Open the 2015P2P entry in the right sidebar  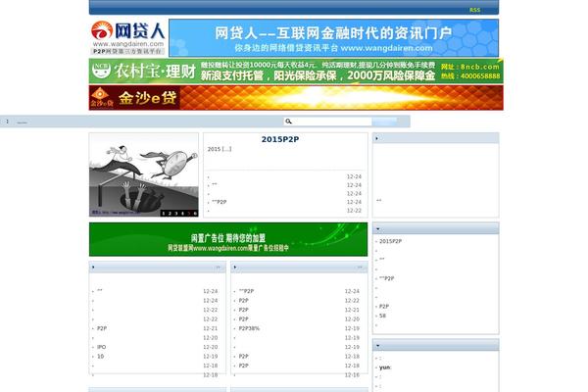click(x=390, y=241)
